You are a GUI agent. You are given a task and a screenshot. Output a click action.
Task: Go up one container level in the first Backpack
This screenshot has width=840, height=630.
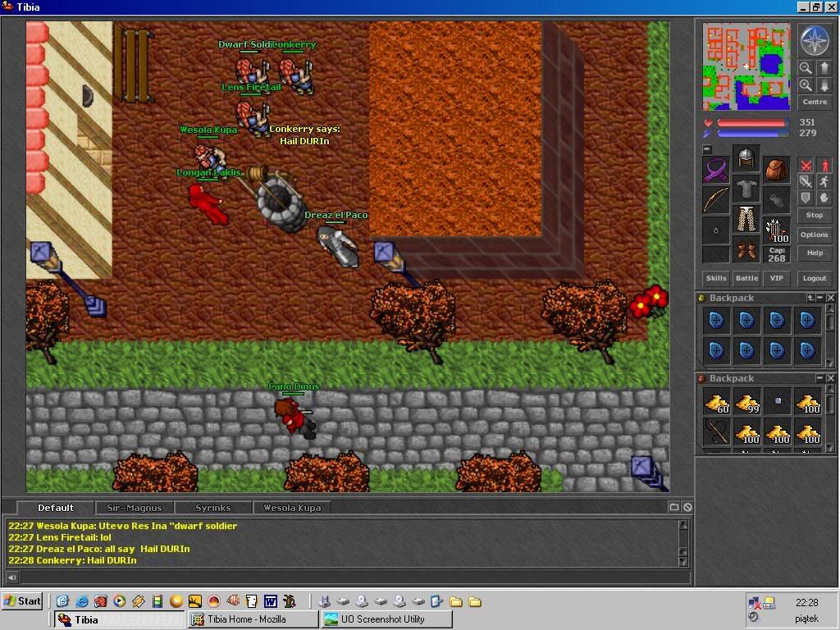pyautogui.click(x=811, y=298)
